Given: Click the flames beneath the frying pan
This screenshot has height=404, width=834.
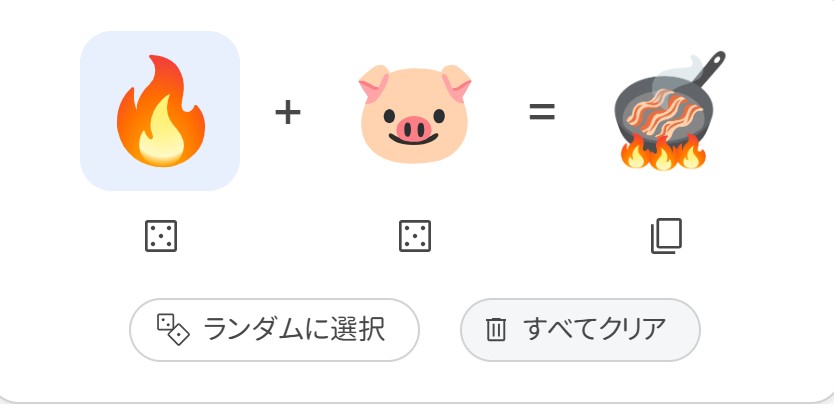Looking at the screenshot, I should (x=663, y=155).
